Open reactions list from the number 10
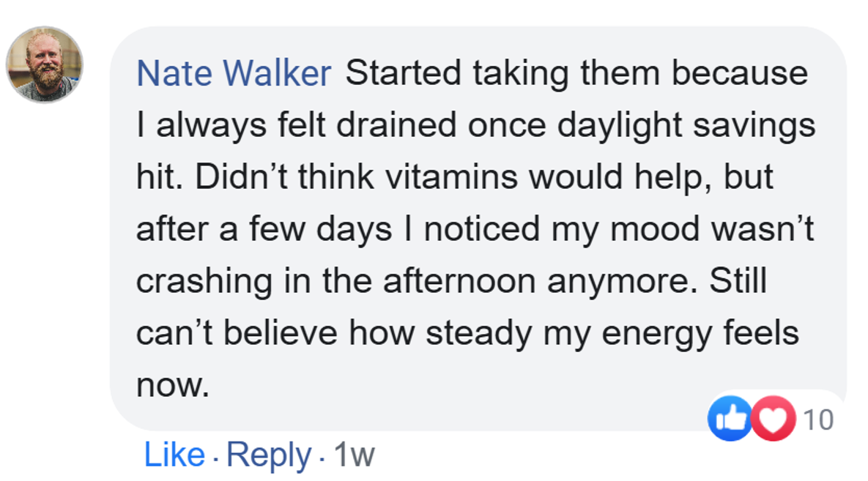 (818, 420)
